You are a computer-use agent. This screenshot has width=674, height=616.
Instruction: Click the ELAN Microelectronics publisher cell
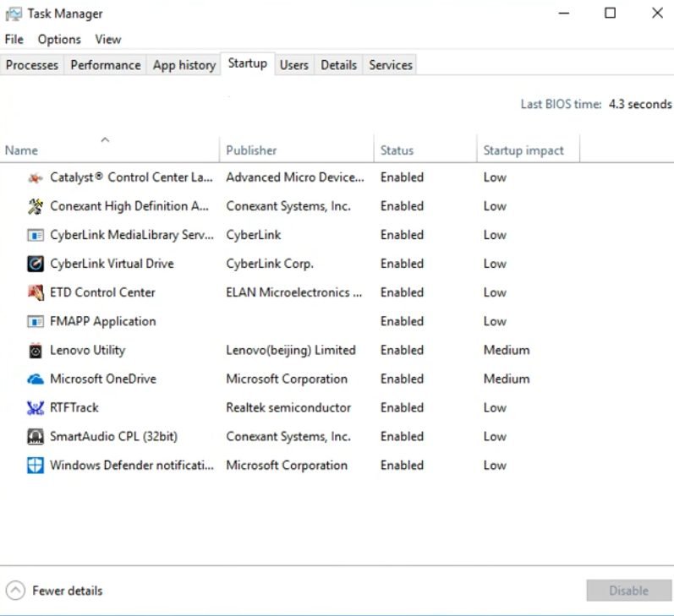(x=294, y=292)
